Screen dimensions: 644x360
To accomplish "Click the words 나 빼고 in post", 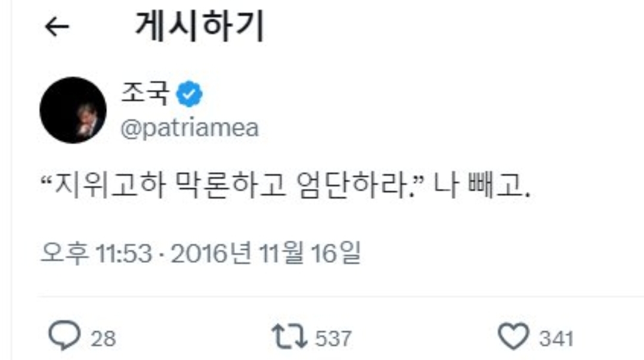I will 479,185.
